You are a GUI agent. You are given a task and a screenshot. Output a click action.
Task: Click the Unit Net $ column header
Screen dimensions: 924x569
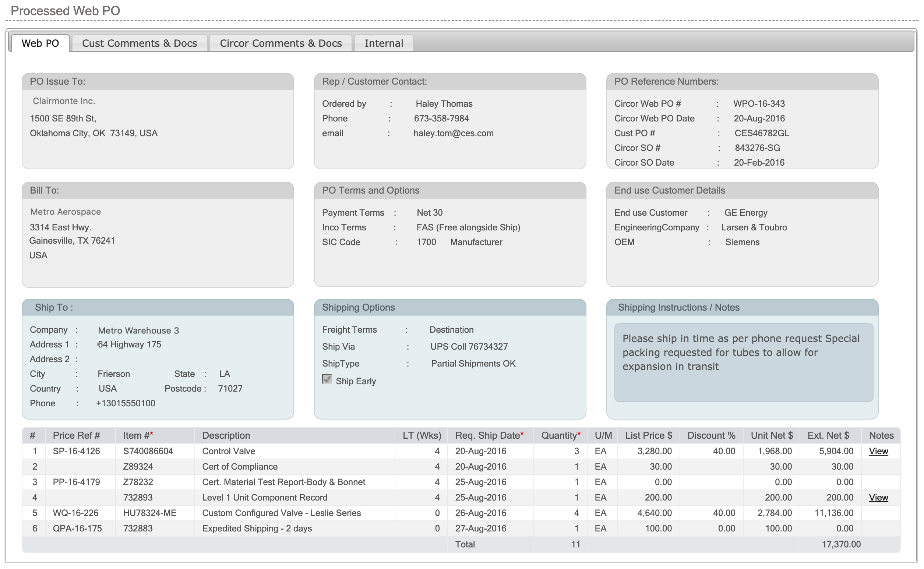tap(772, 435)
